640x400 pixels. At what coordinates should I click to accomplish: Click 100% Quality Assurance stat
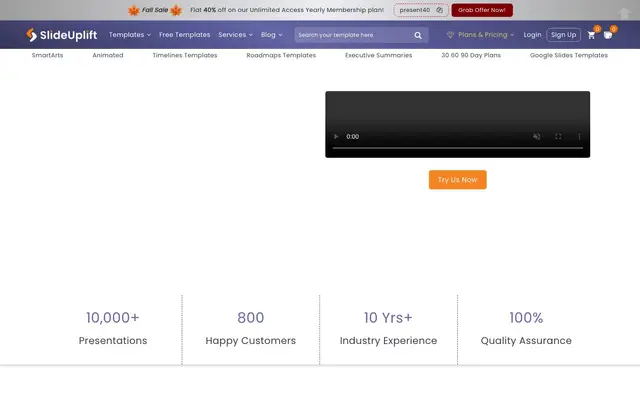tap(526, 329)
